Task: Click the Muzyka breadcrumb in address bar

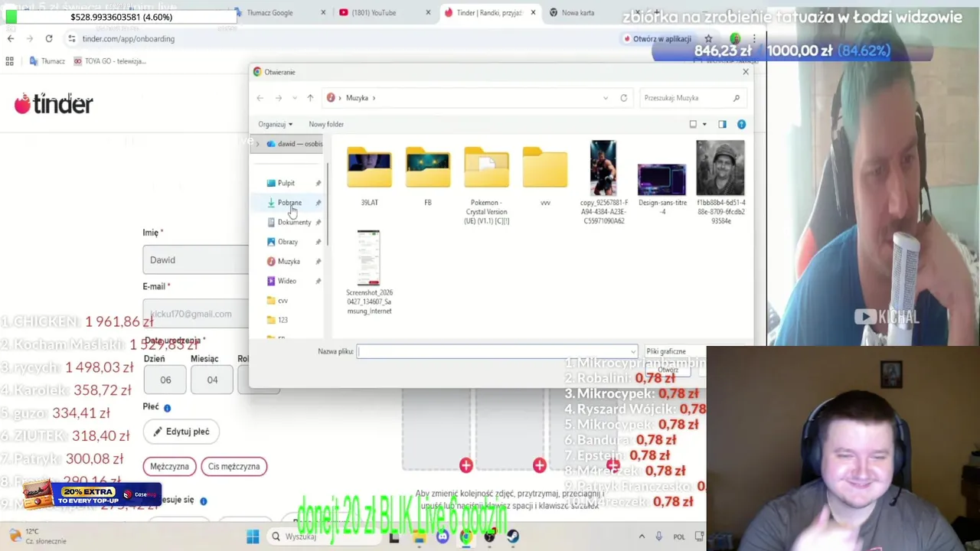Action: [357, 98]
